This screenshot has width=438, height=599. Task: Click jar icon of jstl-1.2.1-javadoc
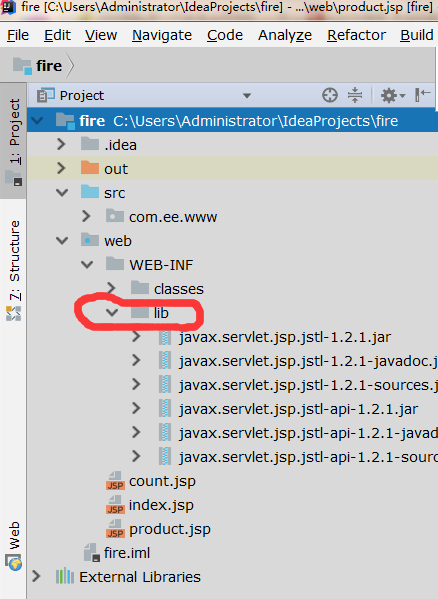click(165, 361)
